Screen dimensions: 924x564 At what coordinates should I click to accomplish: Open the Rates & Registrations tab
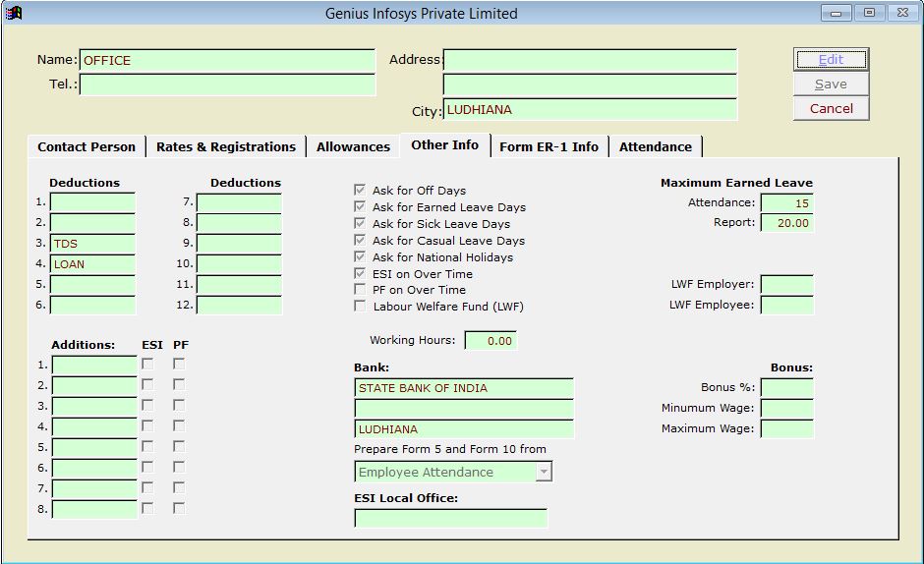[225, 146]
